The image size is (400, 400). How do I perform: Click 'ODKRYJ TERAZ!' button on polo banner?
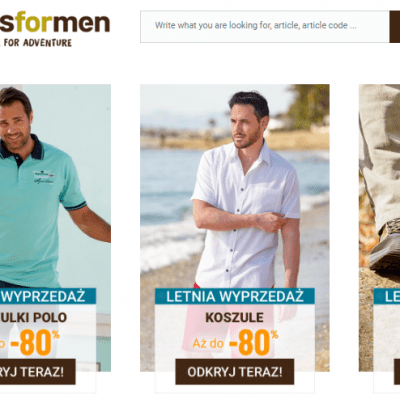[x=38, y=372]
